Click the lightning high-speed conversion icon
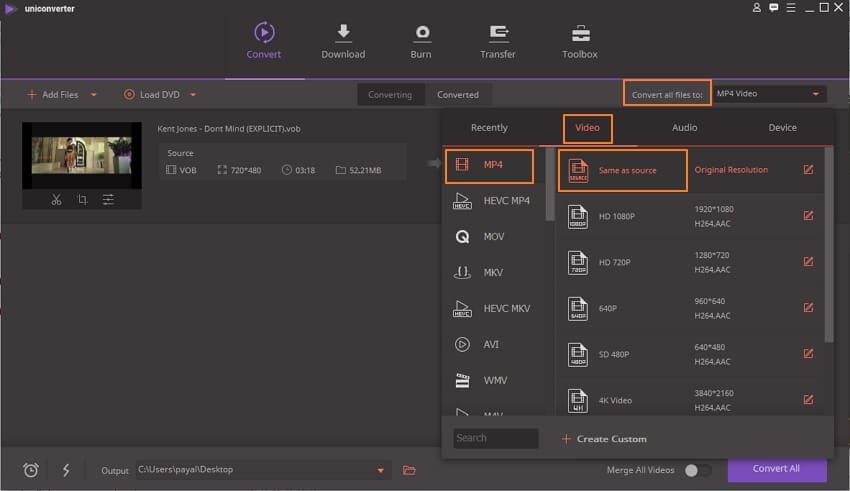The image size is (850, 491). coord(66,470)
